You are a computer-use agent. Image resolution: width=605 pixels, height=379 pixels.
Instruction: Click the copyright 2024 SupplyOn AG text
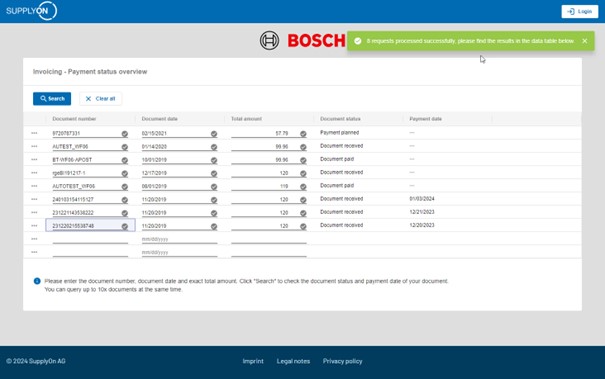pos(36,361)
